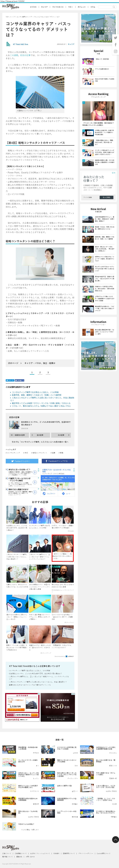Go to pagination page 3
The width and height of the screenshot is (119, 868).
coord(48,373)
